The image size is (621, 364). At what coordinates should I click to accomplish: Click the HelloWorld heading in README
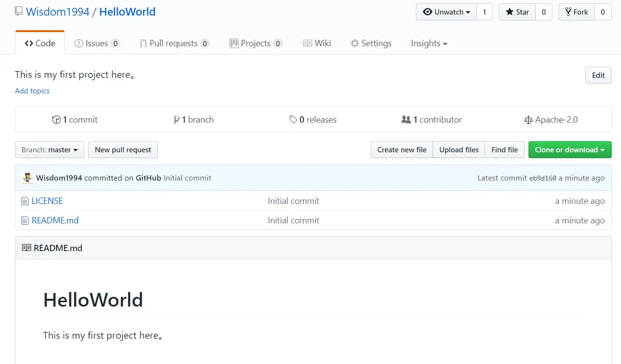[93, 300]
